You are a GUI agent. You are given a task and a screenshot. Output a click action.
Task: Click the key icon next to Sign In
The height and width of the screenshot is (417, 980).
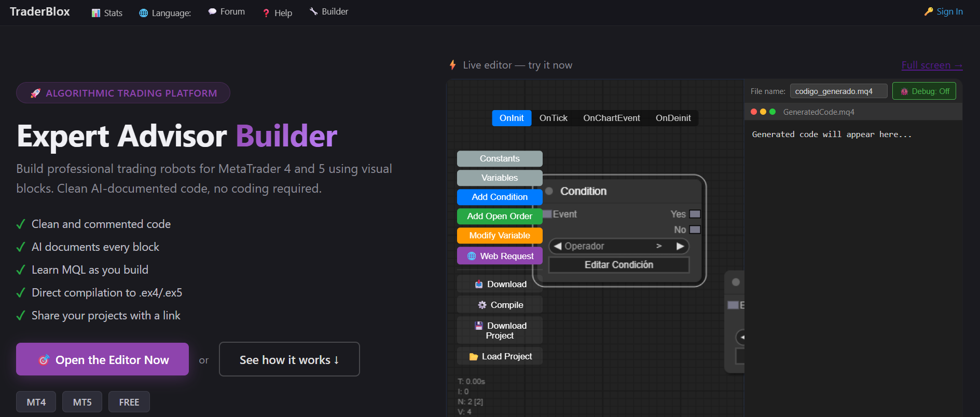click(x=929, y=11)
